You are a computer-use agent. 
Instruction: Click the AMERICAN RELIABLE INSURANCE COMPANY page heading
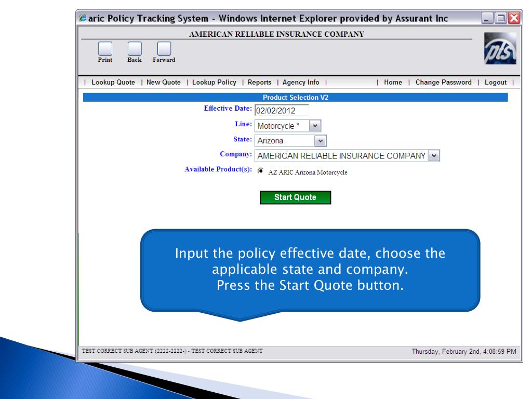click(276, 34)
